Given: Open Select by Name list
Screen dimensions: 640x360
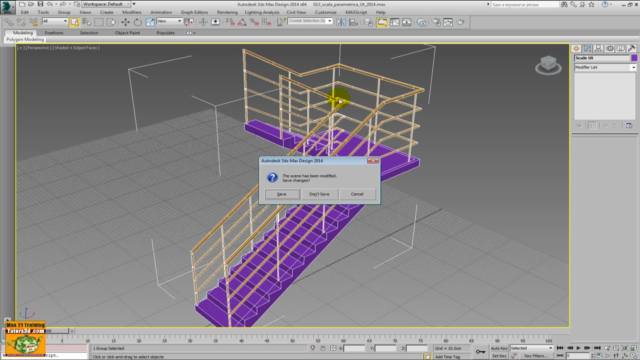Looking at the screenshot, I should coord(87,22).
